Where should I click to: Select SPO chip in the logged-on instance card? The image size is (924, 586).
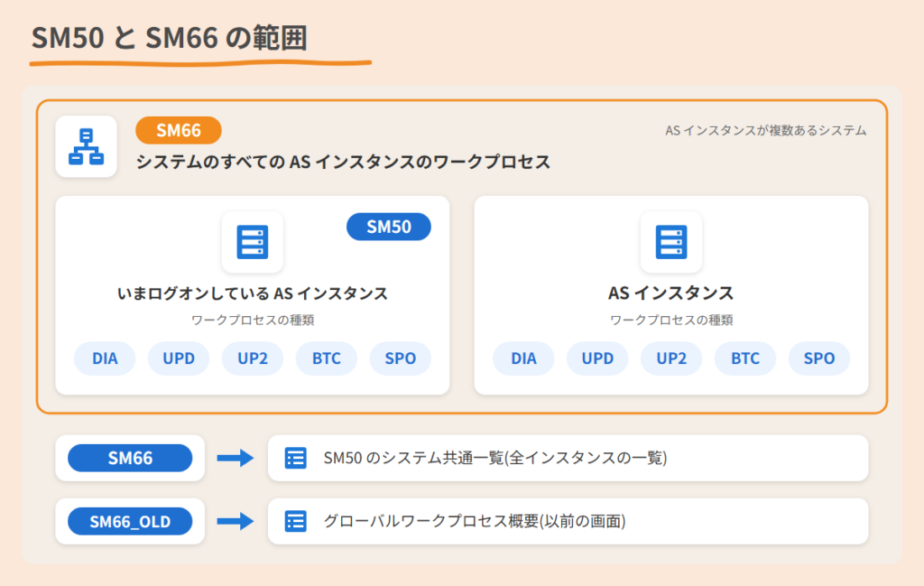pyautogui.click(x=401, y=358)
